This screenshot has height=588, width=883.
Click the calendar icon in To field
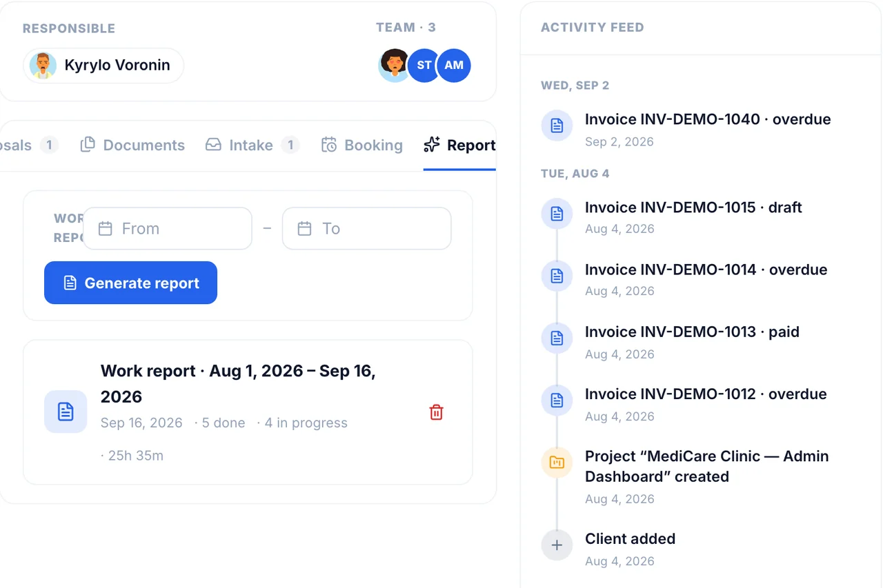(x=304, y=229)
